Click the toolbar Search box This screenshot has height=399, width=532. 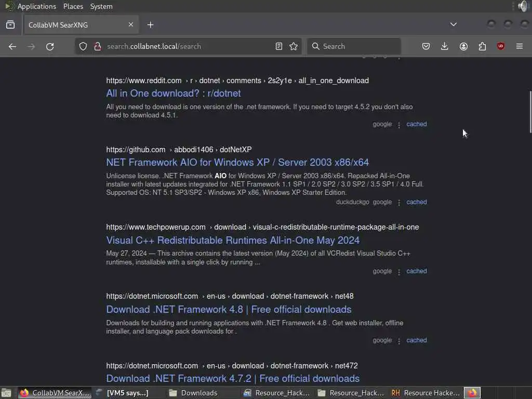click(354, 46)
